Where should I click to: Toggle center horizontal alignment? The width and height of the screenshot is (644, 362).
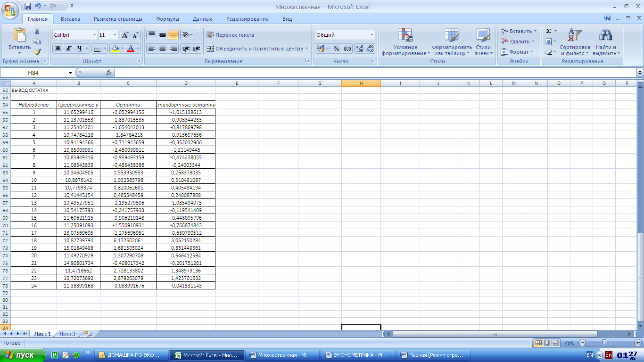(x=162, y=48)
